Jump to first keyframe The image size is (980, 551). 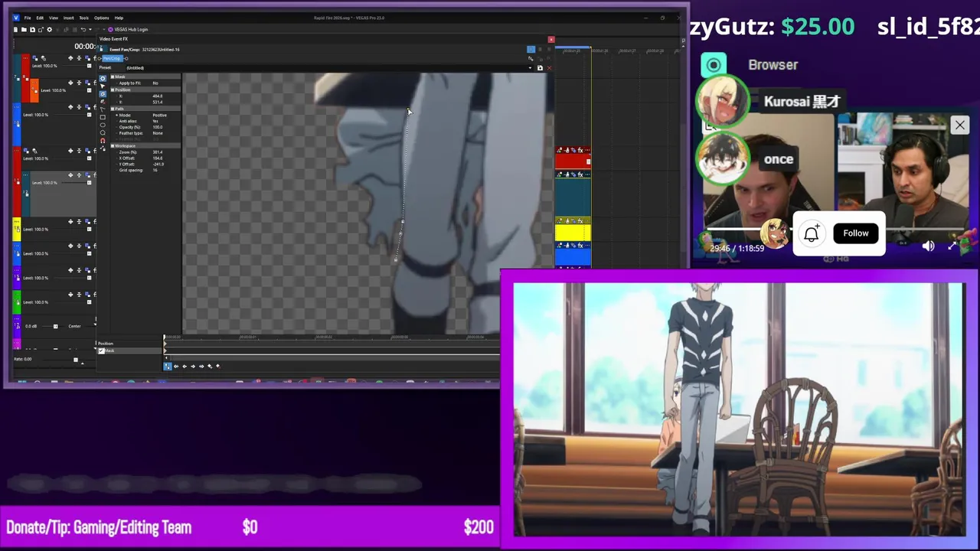point(176,367)
